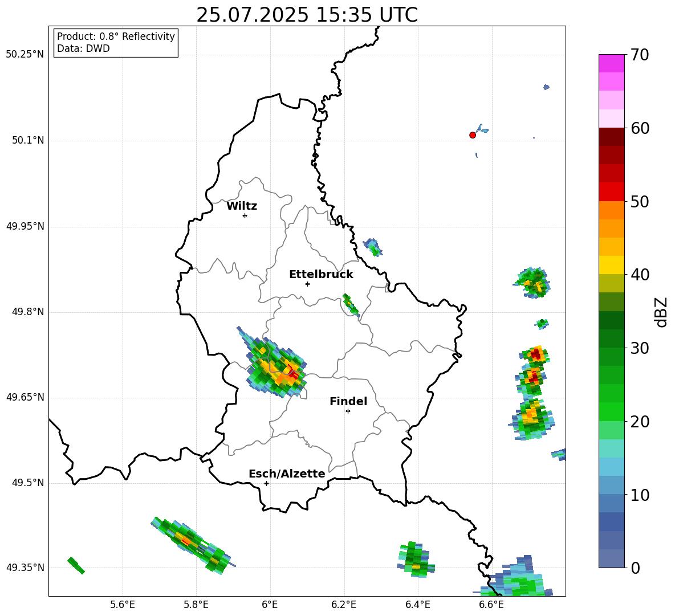
Task: Click the colorbar value 70
Action: pos(640,55)
